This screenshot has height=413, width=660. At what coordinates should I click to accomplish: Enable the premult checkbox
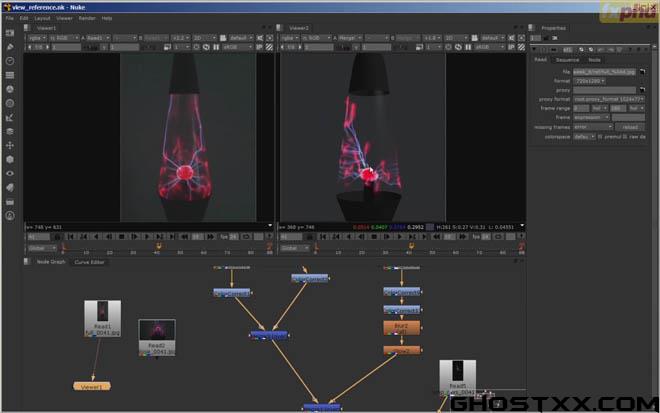pyautogui.click(x=600, y=137)
